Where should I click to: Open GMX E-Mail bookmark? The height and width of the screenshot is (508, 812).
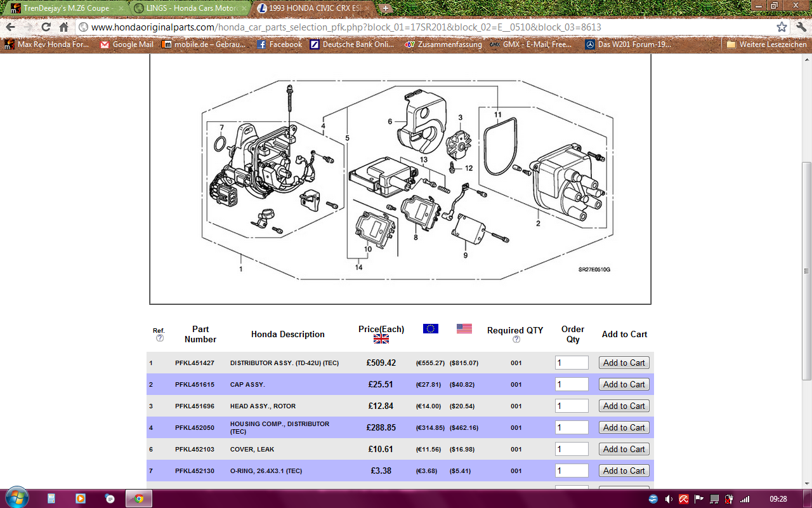point(530,44)
